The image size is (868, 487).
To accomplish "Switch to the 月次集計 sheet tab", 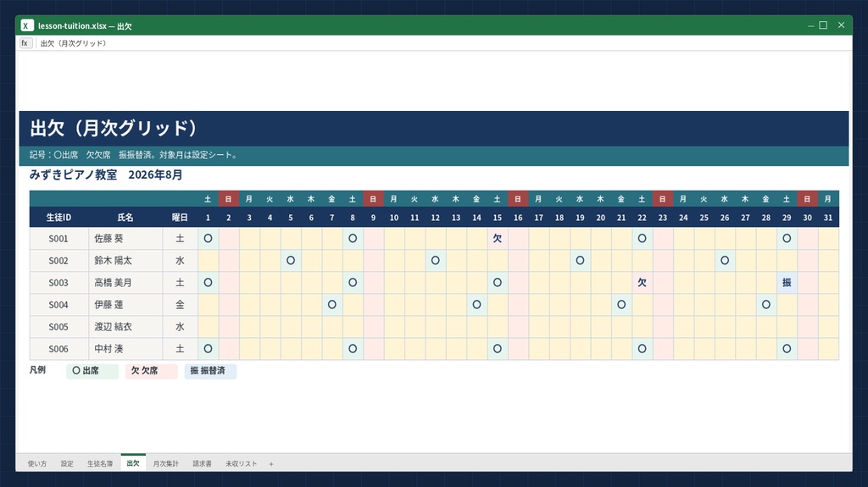I will coord(165,464).
